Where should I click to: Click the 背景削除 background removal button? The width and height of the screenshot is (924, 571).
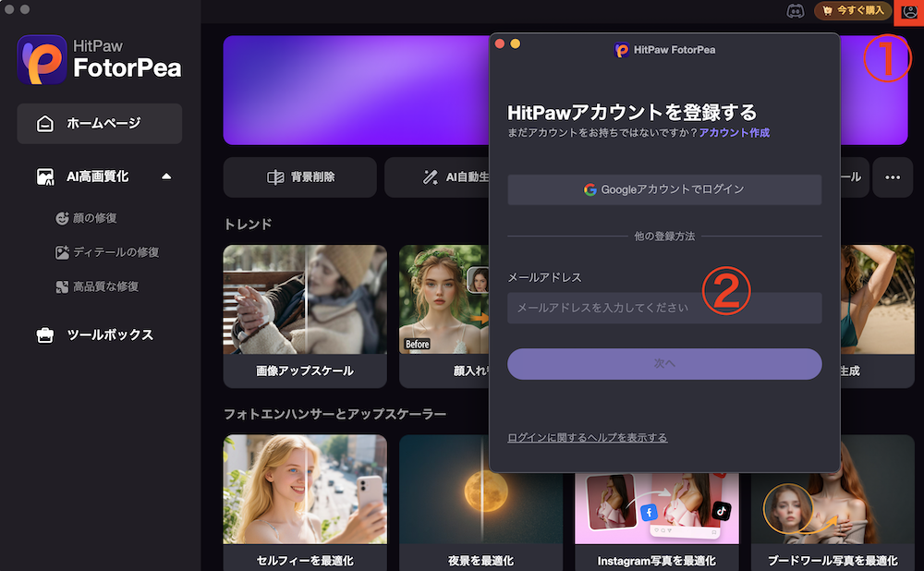tap(300, 176)
